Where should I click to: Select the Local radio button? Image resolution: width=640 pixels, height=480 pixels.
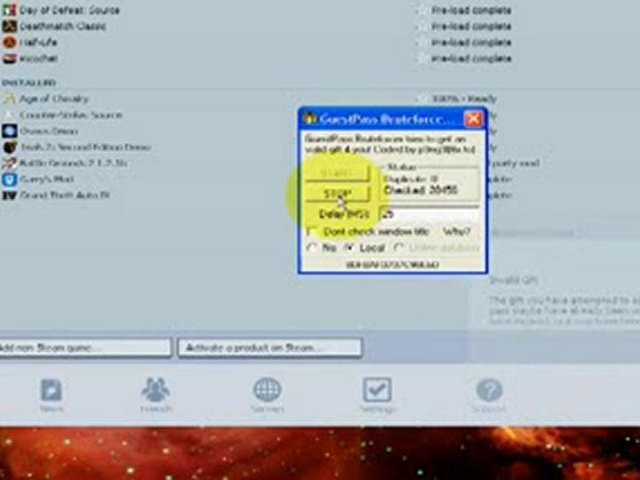[347, 246]
